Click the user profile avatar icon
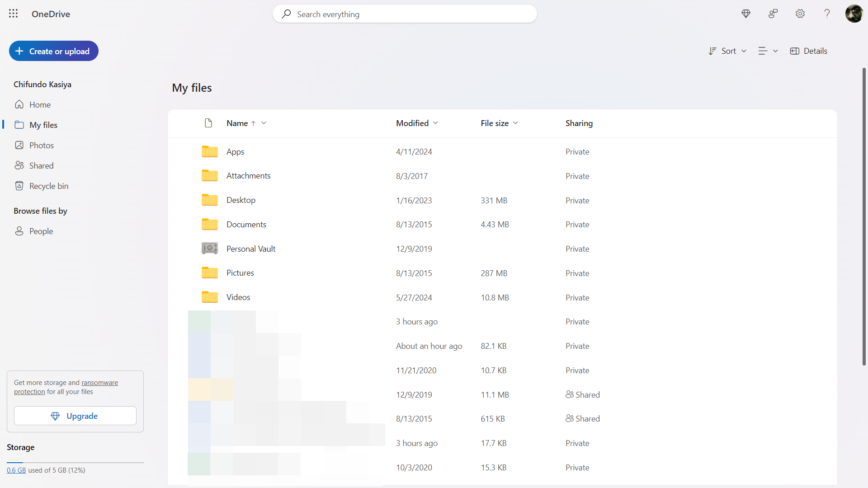This screenshot has width=868, height=488. click(854, 14)
